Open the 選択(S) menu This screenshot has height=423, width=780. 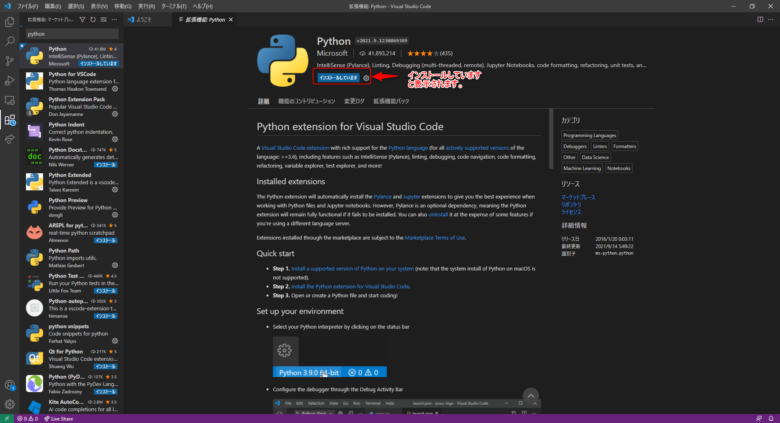[x=76, y=6]
